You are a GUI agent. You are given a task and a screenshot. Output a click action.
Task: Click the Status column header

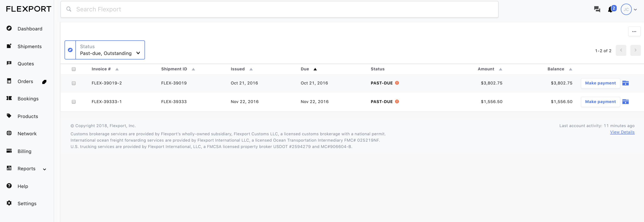[x=377, y=69]
